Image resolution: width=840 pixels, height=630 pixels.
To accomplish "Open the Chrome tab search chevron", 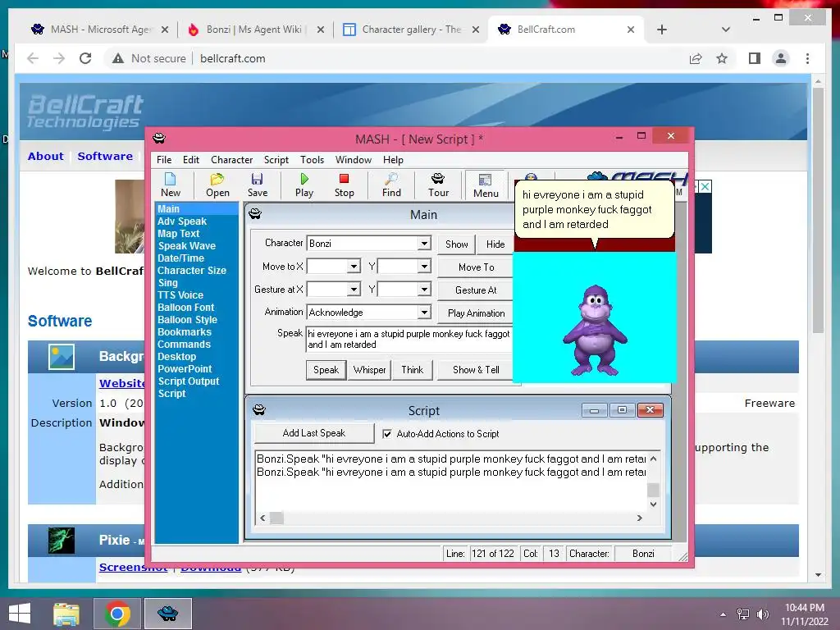I will click(x=725, y=30).
